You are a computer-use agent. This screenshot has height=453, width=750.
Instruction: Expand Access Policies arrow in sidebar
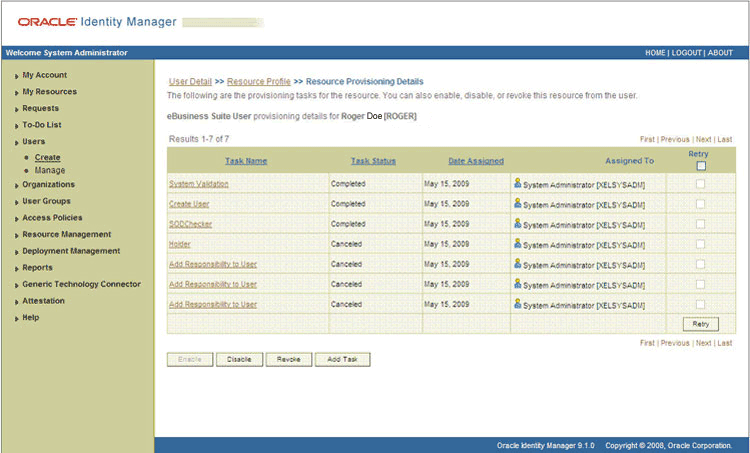17,219
